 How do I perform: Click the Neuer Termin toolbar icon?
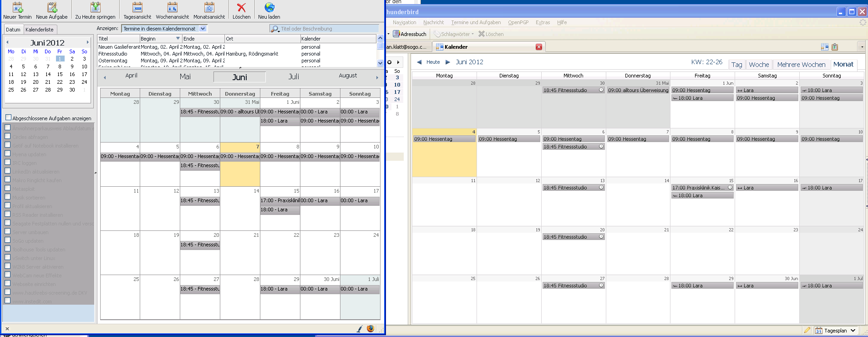coord(17,8)
